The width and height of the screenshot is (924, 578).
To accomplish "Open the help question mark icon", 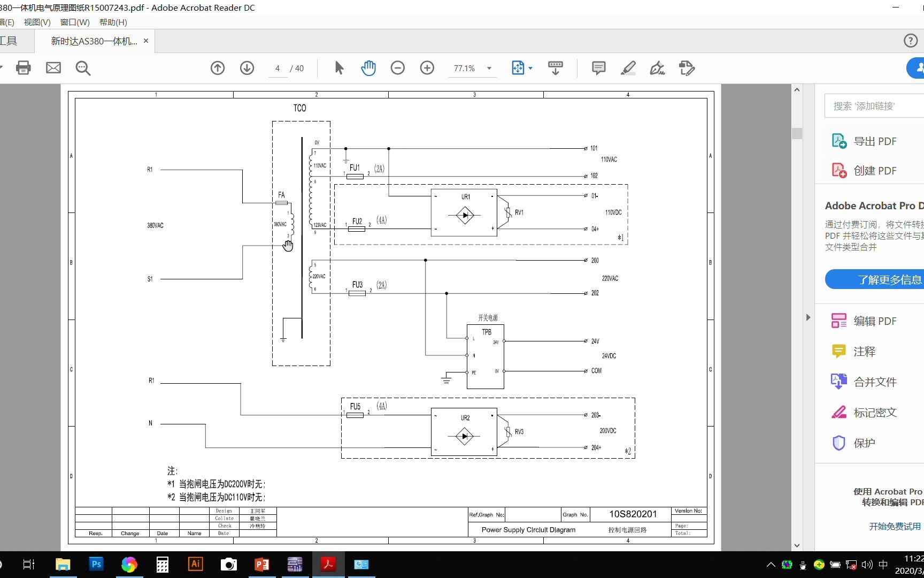I will click(x=911, y=41).
